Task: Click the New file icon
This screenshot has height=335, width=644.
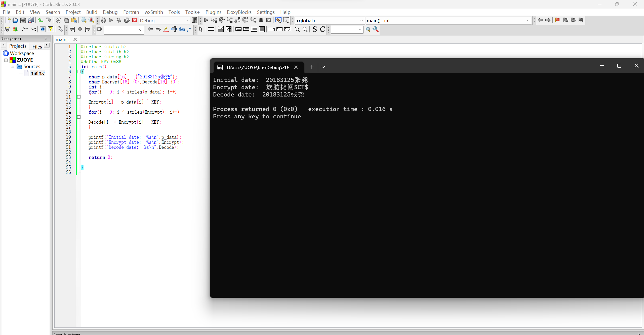Action: click(8, 20)
